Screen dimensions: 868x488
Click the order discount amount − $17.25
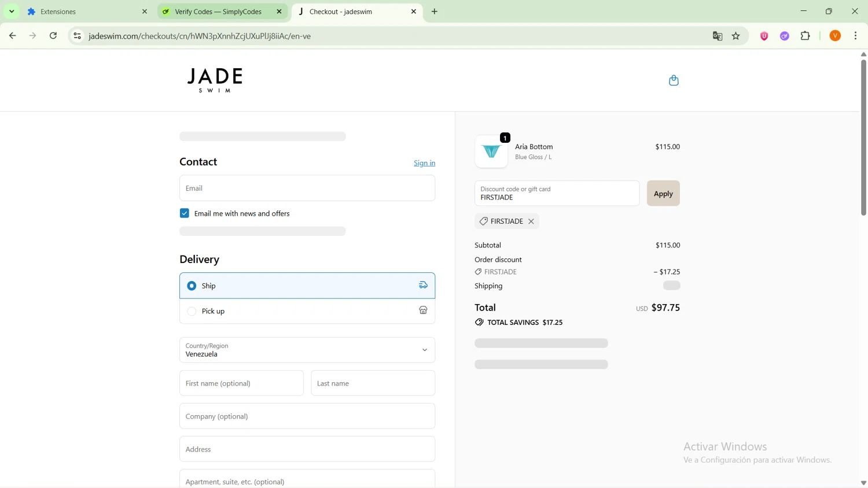click(667, 272)
